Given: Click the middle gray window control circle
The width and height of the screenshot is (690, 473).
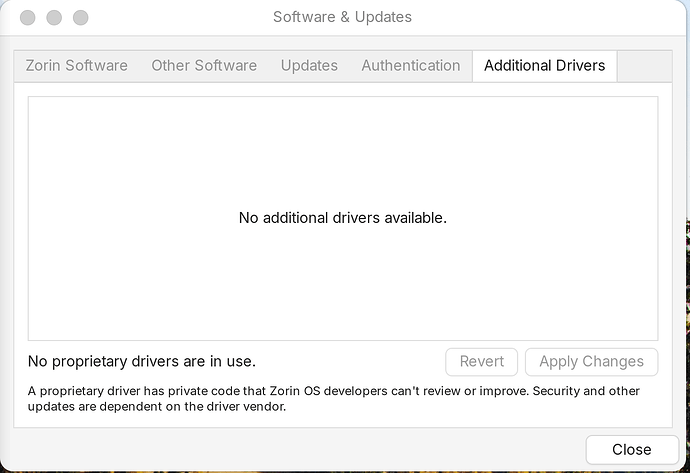Looking at the screenshot, I should pos(54,18).
